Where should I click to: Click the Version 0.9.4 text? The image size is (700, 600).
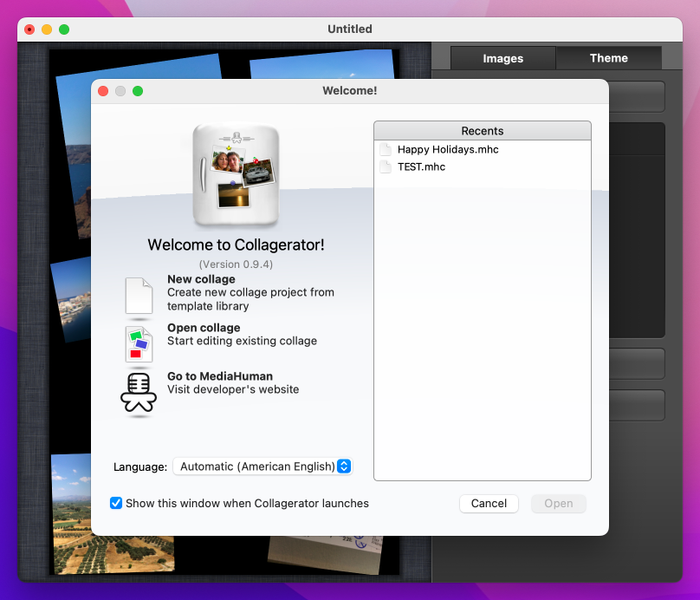point(236,264)
